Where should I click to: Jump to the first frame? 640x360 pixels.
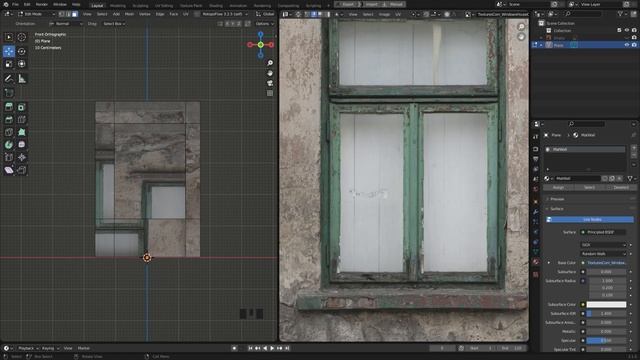pos(250,348)
